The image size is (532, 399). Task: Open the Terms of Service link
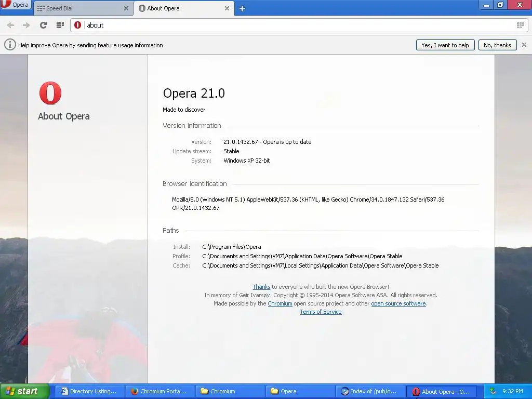[321, 312]
